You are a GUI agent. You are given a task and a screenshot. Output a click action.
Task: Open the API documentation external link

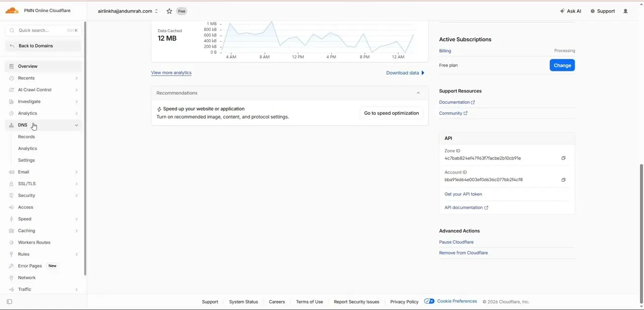[x=466, y=207]
